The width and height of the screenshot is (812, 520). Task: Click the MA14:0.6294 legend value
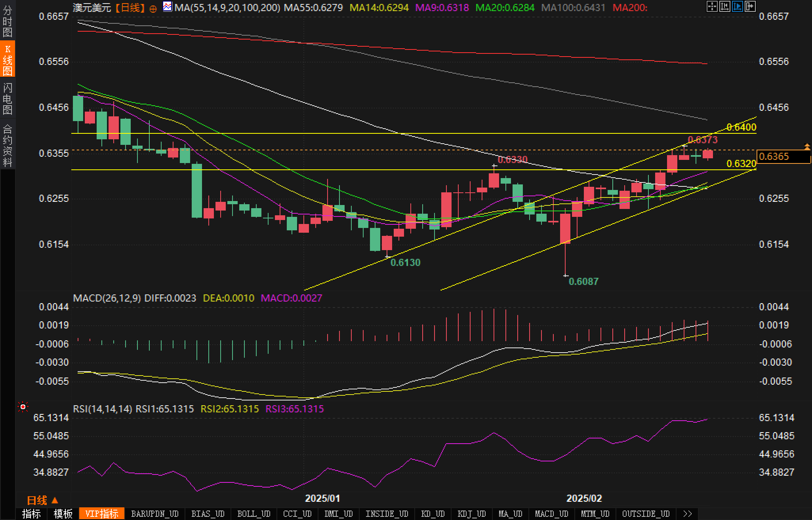pos(379,8)
